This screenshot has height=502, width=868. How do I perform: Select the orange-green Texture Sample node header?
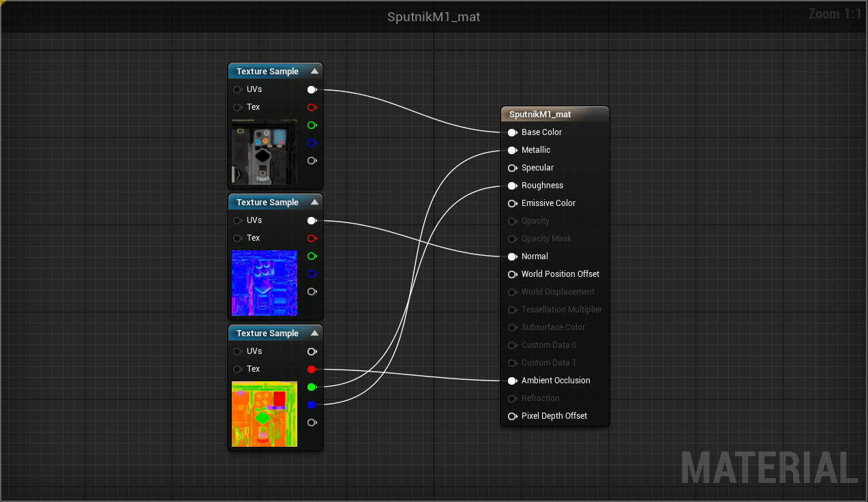tap(275, 333)
